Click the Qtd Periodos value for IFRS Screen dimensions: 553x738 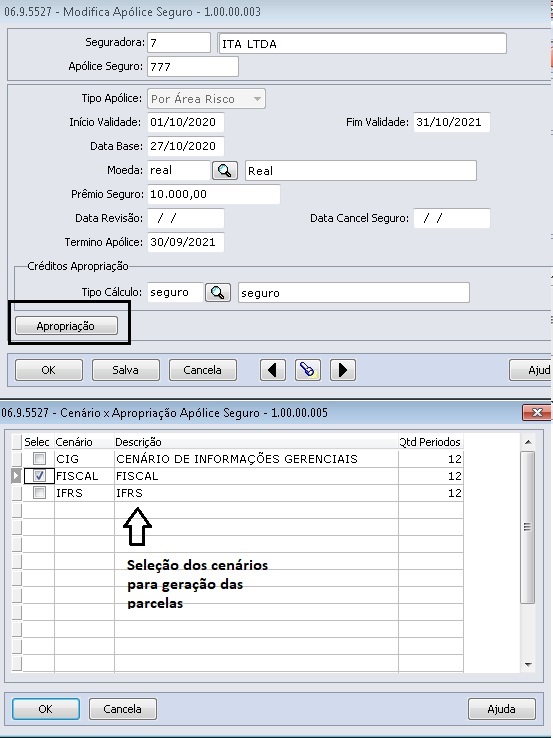pos(431,493)
